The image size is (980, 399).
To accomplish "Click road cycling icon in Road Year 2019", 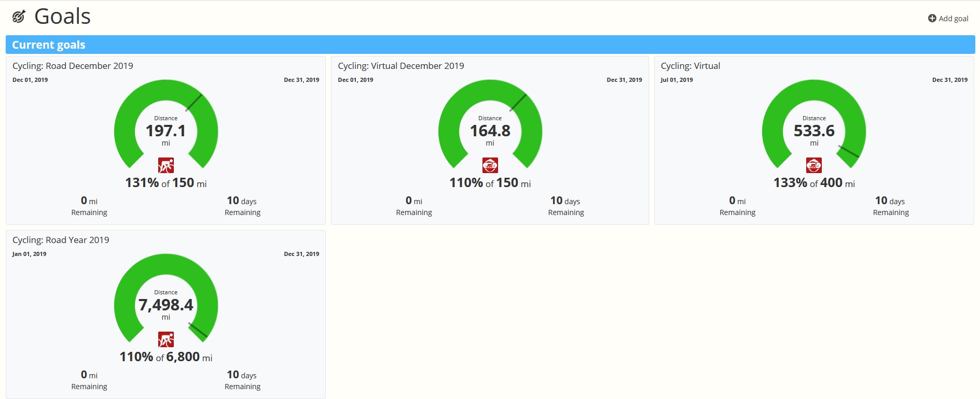I will pyautogui.click(x=166, y=339).
